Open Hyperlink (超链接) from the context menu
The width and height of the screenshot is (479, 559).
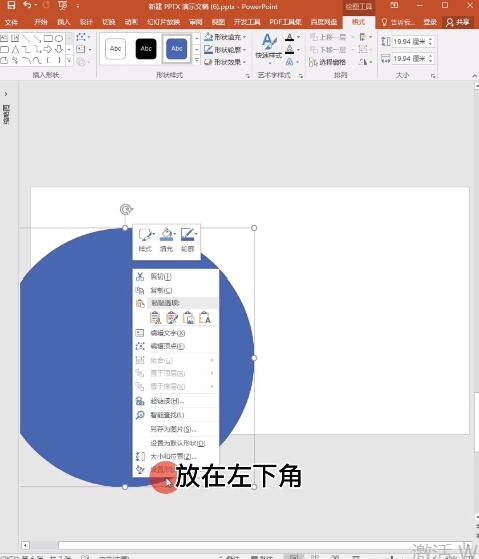(175, 401)
